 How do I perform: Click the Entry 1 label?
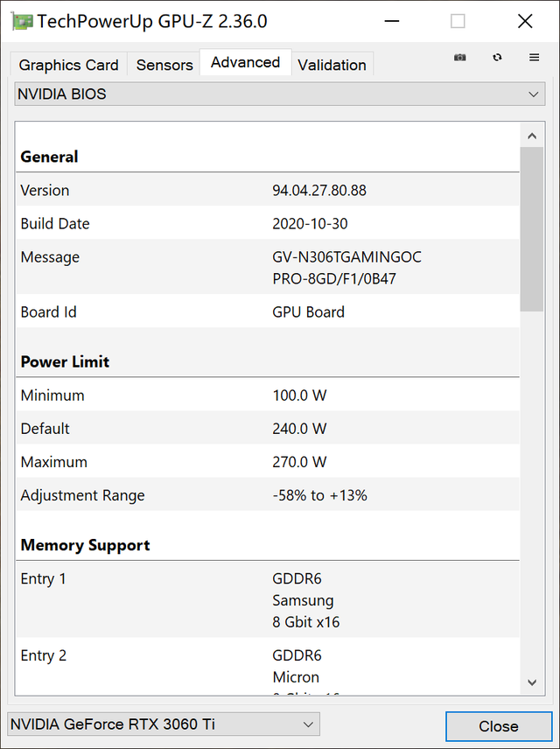[44, 579]
